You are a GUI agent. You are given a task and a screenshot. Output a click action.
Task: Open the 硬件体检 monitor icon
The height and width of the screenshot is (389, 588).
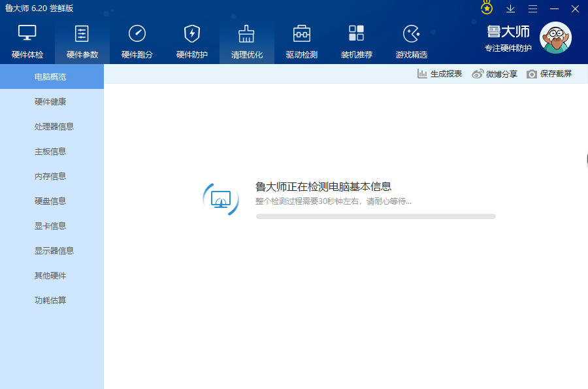point(27,33)
